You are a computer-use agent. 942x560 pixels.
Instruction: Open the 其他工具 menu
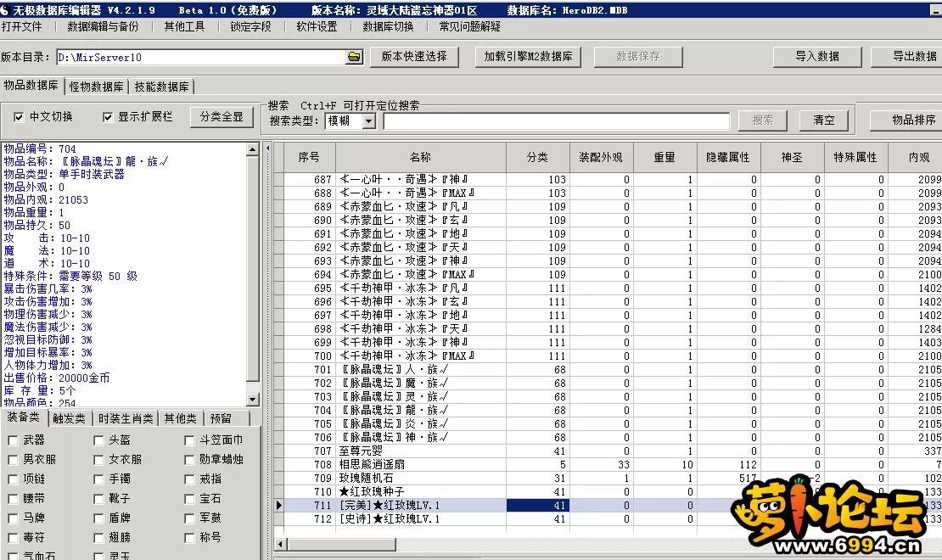click(x=184, y=26)
